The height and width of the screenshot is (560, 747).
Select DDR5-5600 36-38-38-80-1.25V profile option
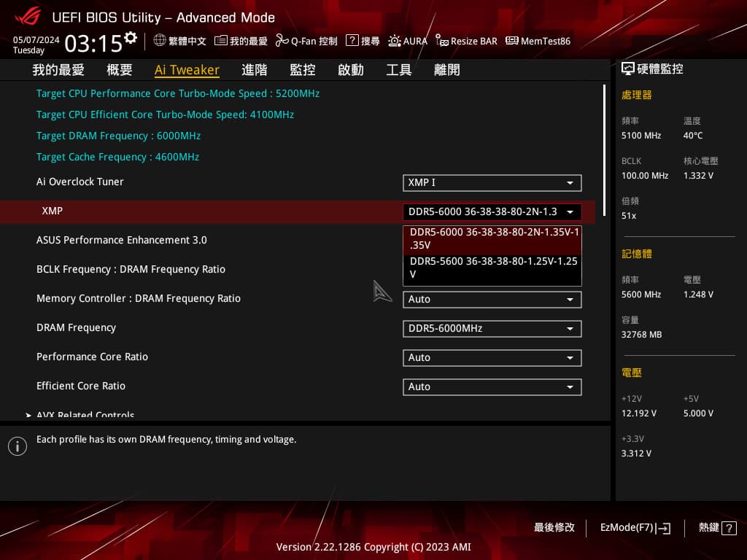492,268
